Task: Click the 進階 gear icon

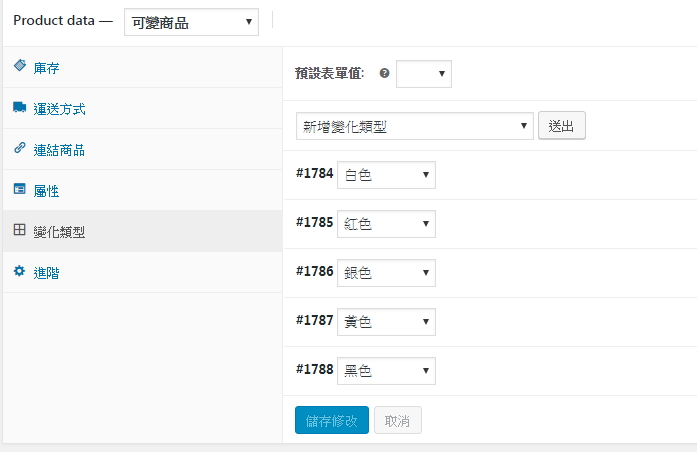Action: [x=20, y=271]
